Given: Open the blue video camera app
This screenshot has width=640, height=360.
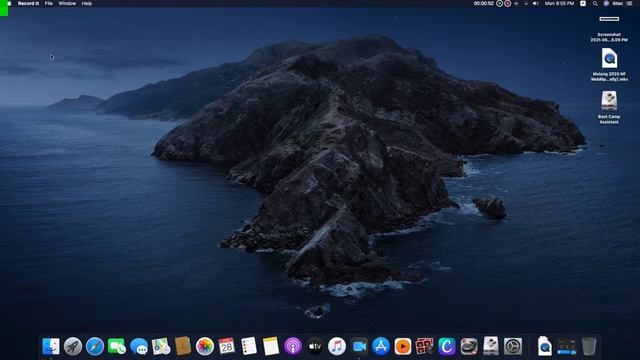Looking at the screenshot, I should (359, 347).
